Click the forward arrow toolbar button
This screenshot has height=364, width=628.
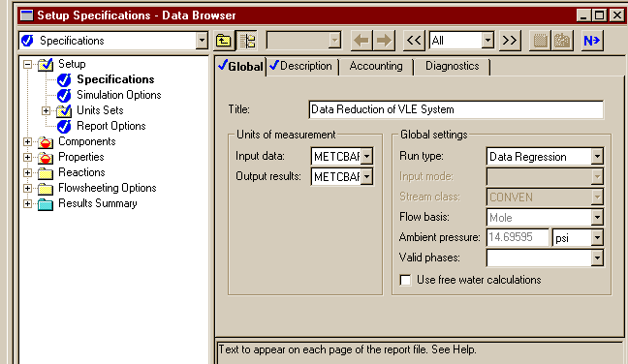pos(384,41)
